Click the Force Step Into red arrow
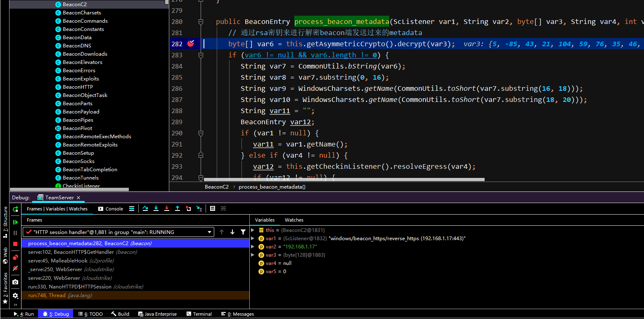 [x=167, y=208]
